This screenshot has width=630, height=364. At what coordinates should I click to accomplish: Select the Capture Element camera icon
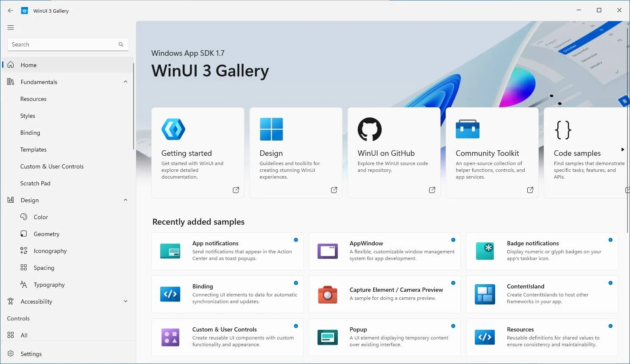pyautogui.click(x=327, y=294)
